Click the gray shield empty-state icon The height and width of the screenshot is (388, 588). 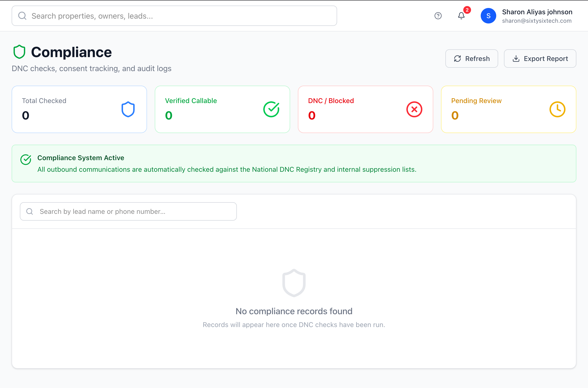coord(294,283)
